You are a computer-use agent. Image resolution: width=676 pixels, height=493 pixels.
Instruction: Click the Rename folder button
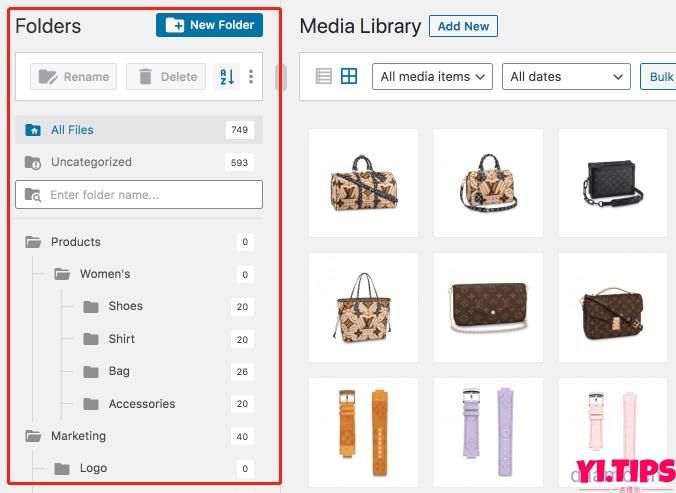73,77
